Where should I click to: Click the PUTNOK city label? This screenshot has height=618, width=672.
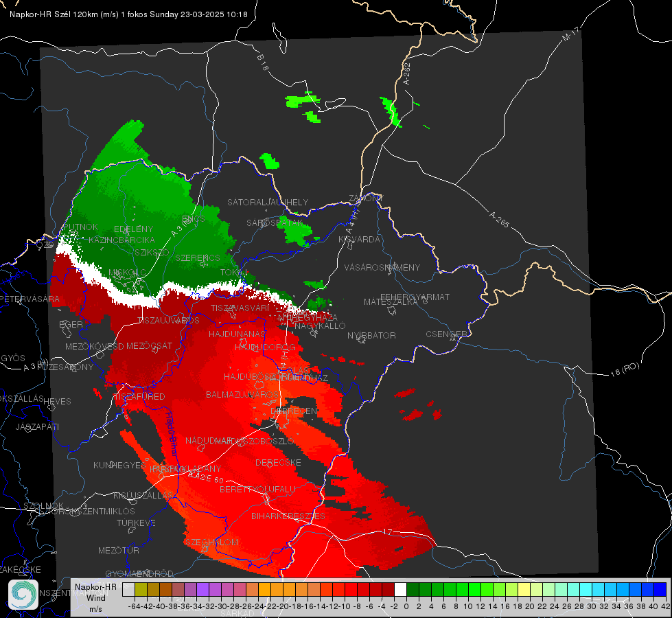(x=80, y=227)
